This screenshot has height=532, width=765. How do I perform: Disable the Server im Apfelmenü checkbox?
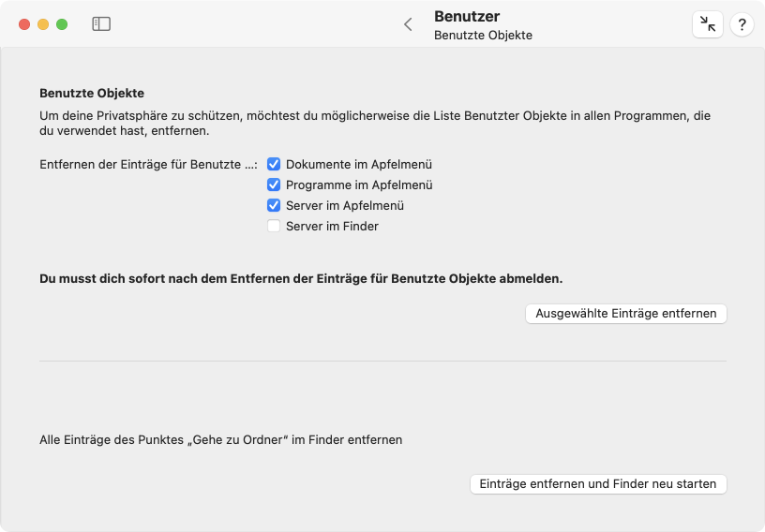(x=274, y=205)
